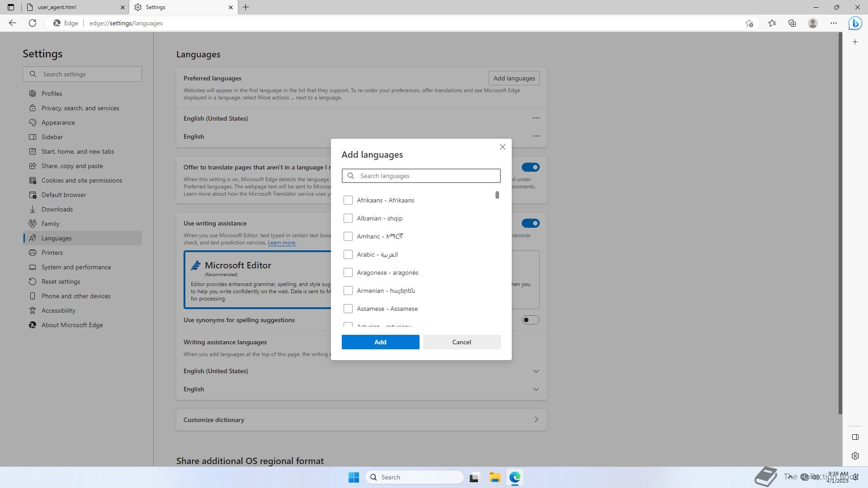
Task: Check the Arabic language checkbox
Action: point(348,254)
